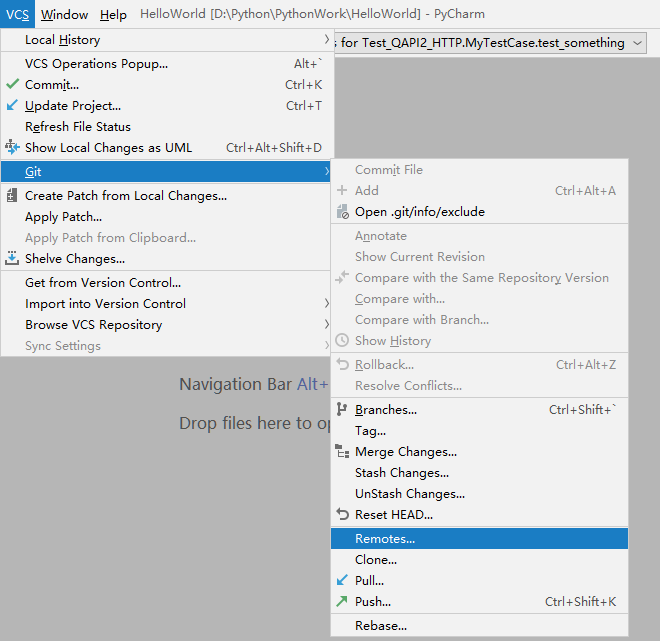
Task: Select UnStash Changes...
Action: pos(479,494)
